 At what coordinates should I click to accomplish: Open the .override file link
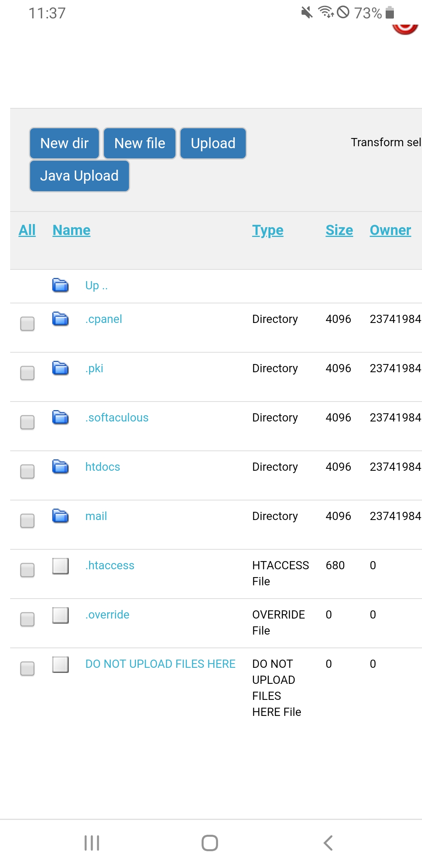(107, 615)
